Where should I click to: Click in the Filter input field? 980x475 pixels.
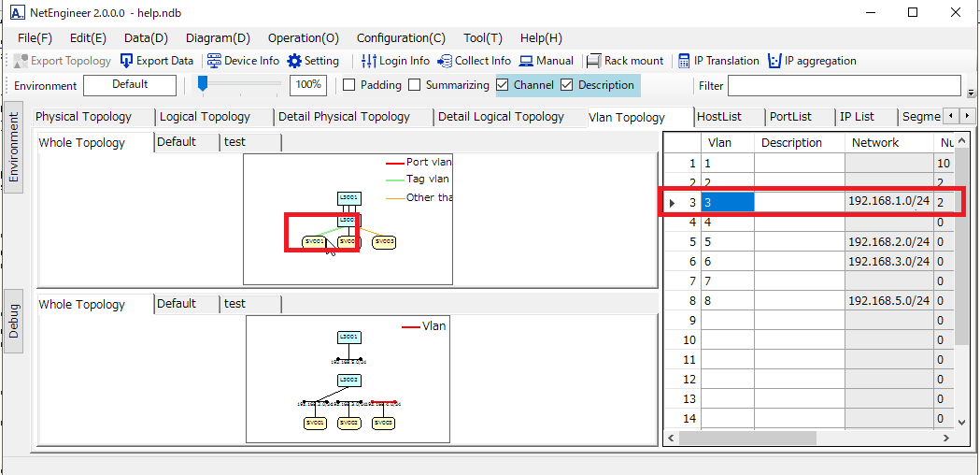[x=844, y=86]
